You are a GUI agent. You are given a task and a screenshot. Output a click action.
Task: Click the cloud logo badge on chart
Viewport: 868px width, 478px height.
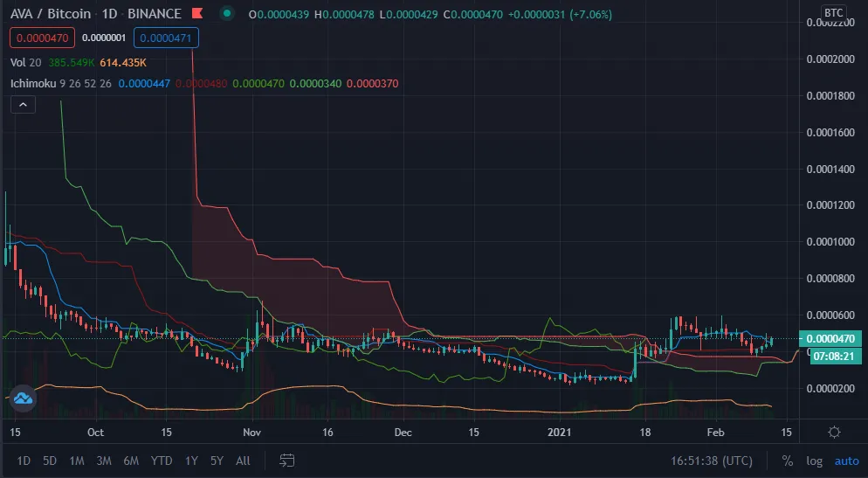(x=23, y=398)
